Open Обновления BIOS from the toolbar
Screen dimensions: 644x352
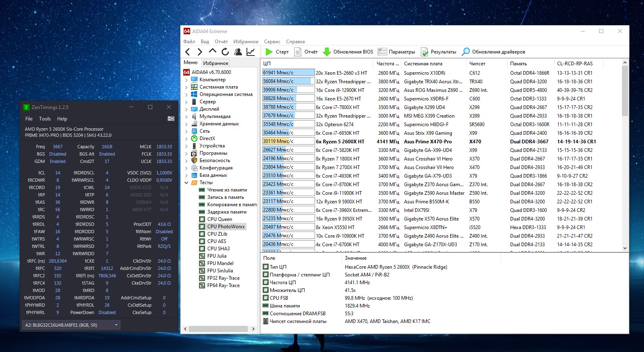(x=348, y=52)
